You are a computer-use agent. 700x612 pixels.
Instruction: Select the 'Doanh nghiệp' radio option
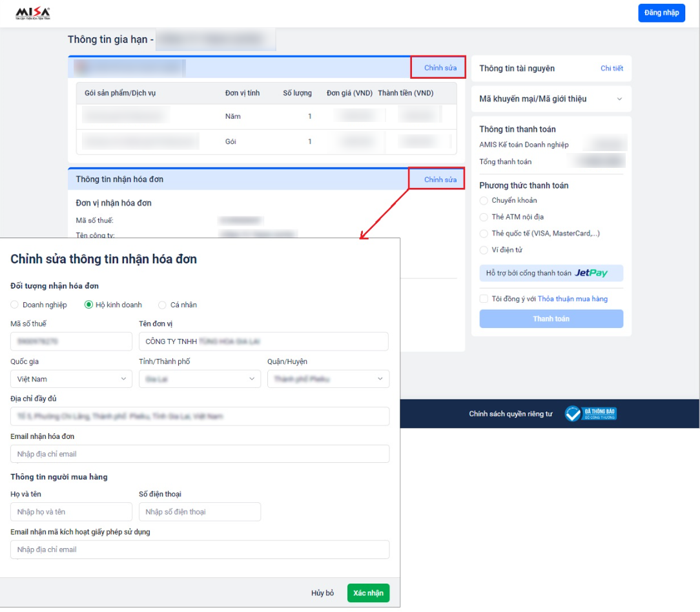tap(15, 305)
